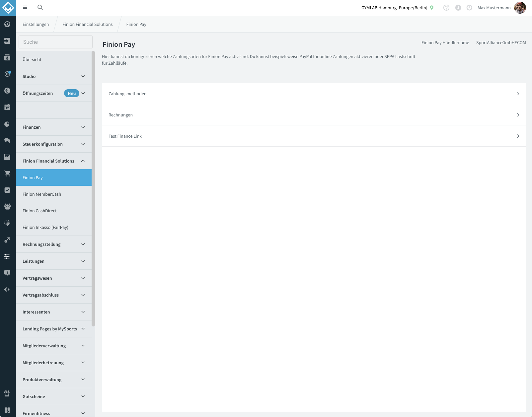Screen dimensions: 532x417
Task: Open Finion Inkasso (FairPay) menu item
Action: pos(54,227)
